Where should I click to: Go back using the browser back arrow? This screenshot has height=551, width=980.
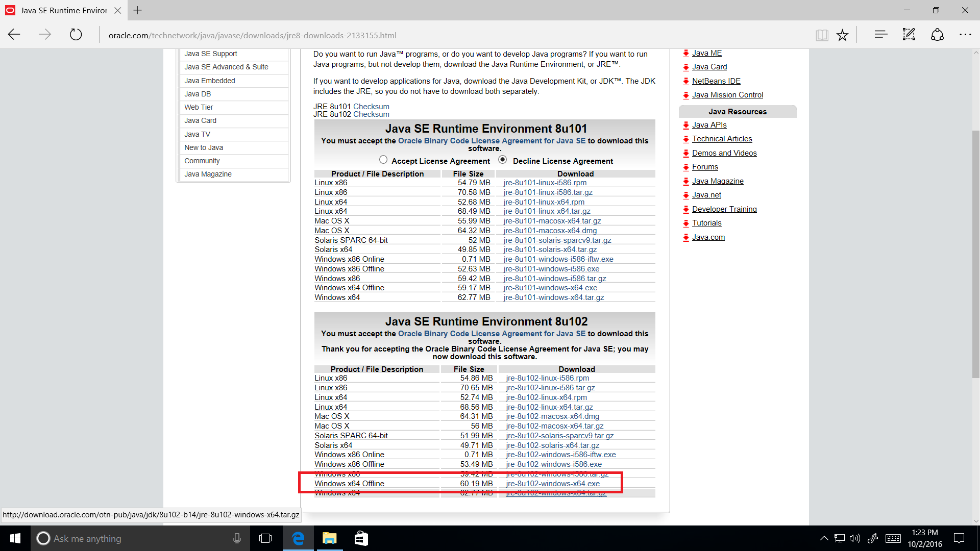[x=14, y=35]
